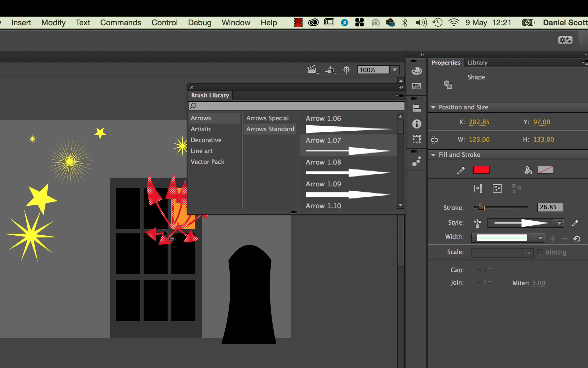588x368 pixels.
Task: Select the Line art brush category
Action: coord(202,151)
